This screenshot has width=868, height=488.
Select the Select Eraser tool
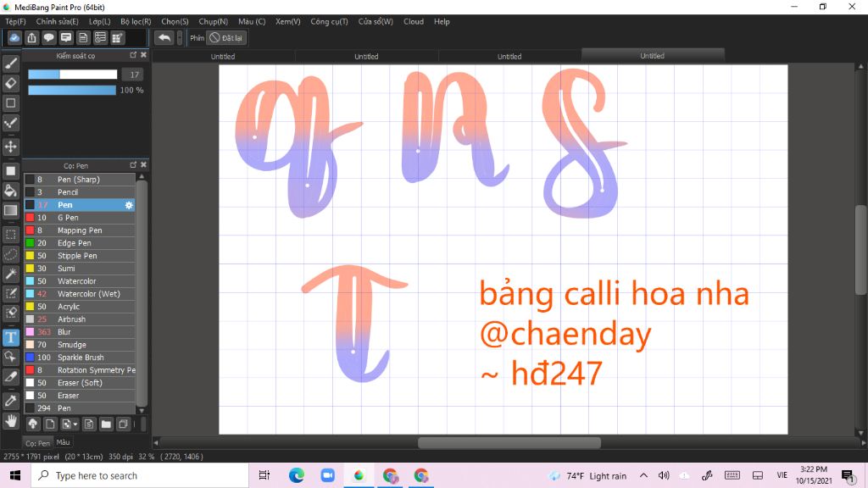pyautogui.click(x=10, y=313)
